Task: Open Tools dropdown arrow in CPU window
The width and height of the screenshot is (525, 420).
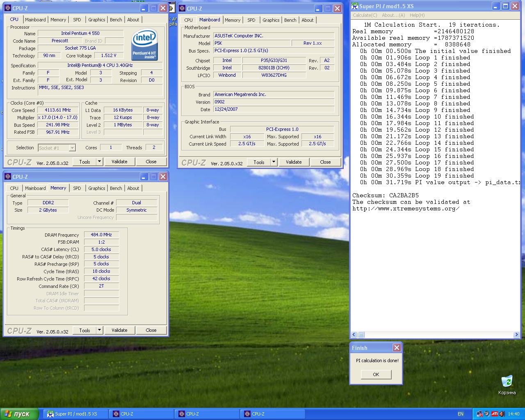Action: 99,162
